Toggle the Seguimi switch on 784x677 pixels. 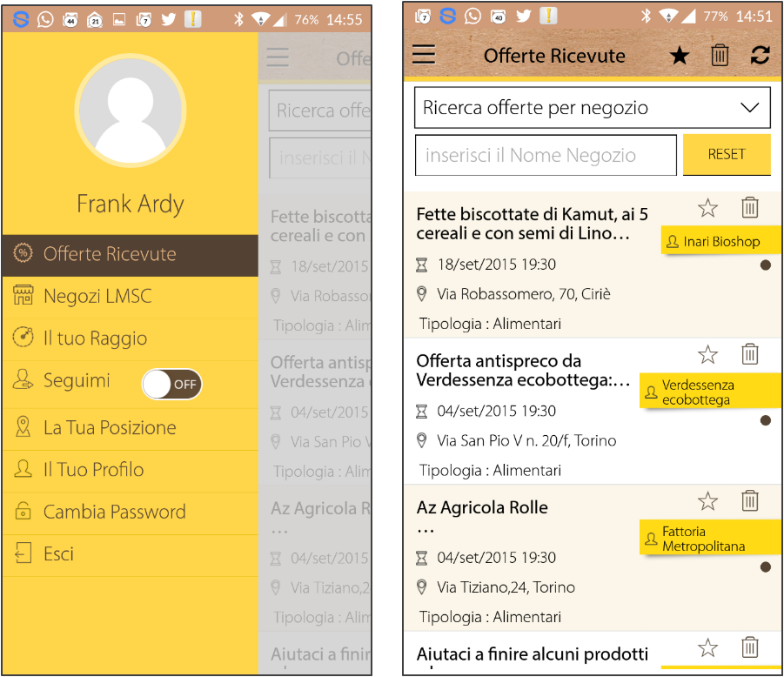click(171, 384)
